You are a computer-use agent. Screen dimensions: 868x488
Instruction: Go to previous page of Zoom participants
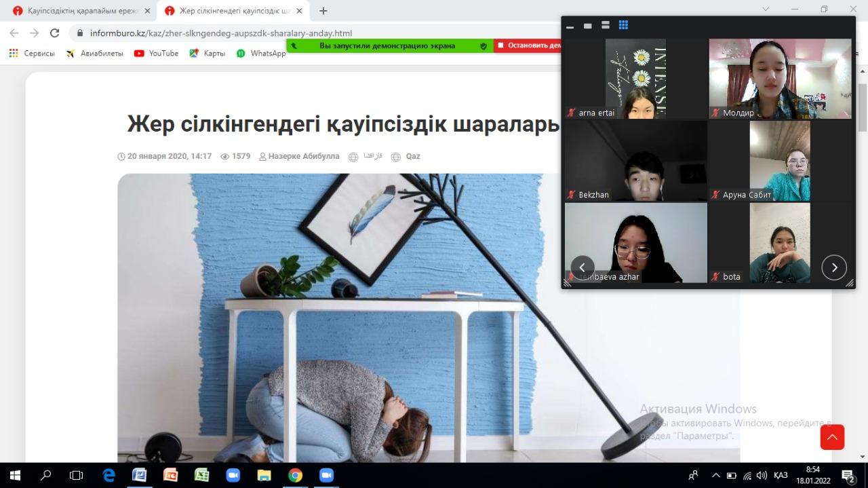click(583, 267)
